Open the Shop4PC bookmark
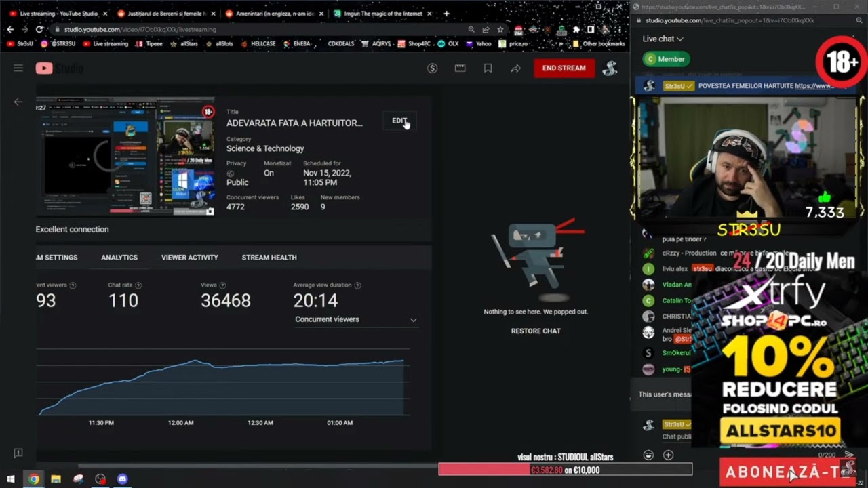 [414, 43]
